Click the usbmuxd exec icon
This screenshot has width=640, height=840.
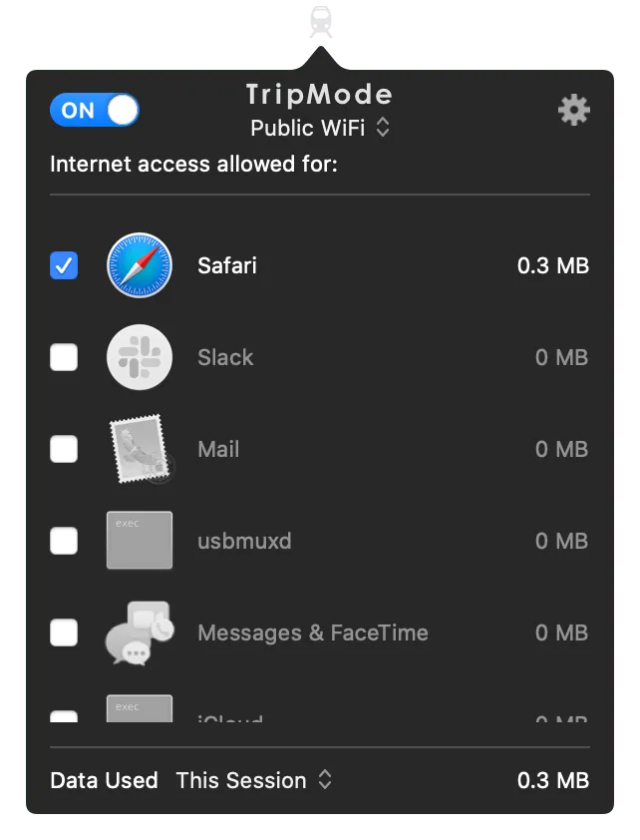tap(140, 541)
